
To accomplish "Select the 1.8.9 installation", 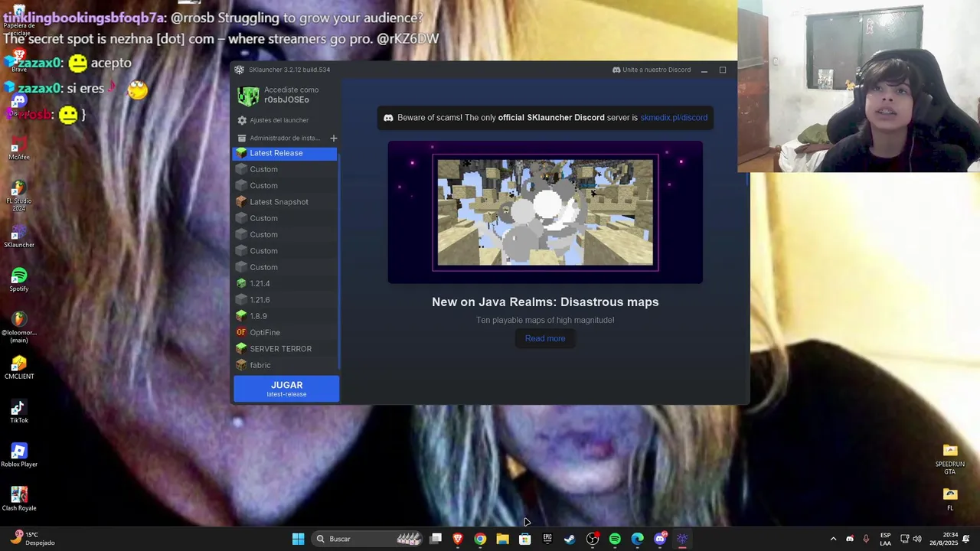I will point(285,316).
